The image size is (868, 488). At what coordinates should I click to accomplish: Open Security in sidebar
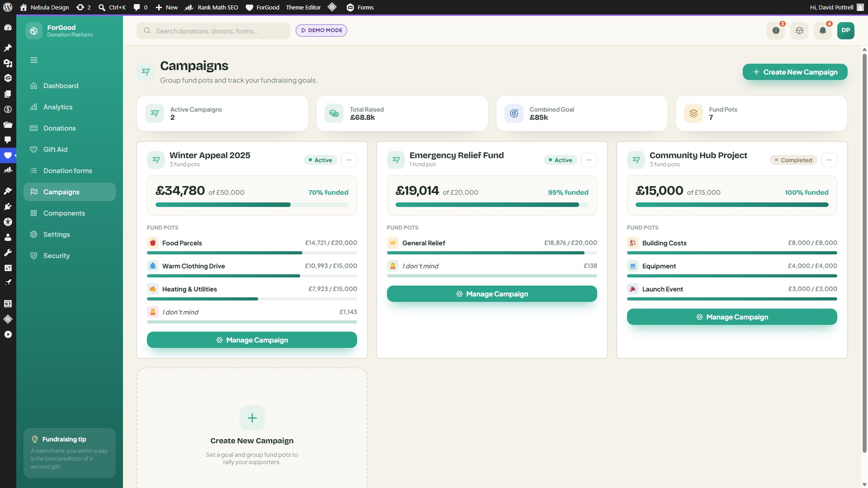point(70,256)
